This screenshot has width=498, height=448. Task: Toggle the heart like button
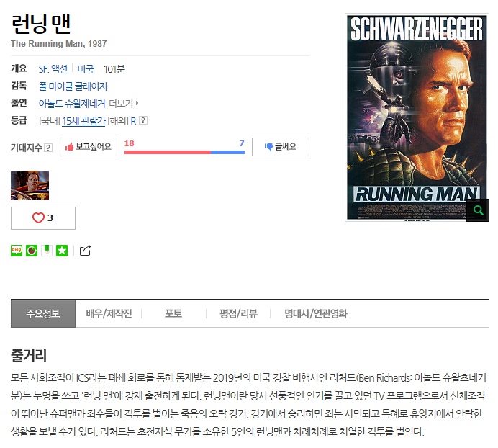pyautogui.click(x=43, y=218)
